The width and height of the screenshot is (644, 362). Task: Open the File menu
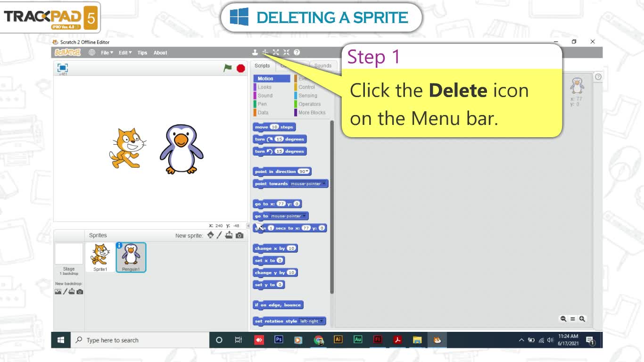click(107, 53)
